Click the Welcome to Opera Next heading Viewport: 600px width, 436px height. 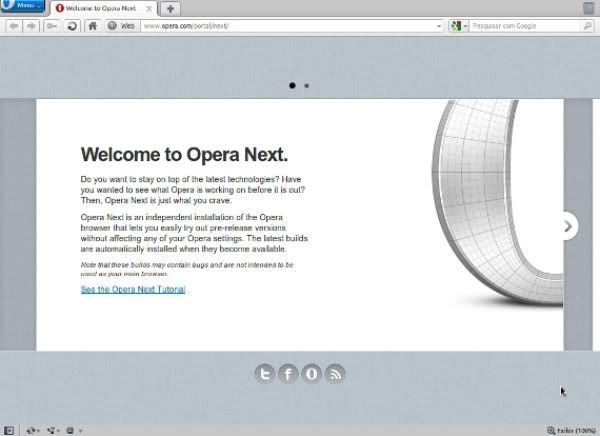point(184,155)
